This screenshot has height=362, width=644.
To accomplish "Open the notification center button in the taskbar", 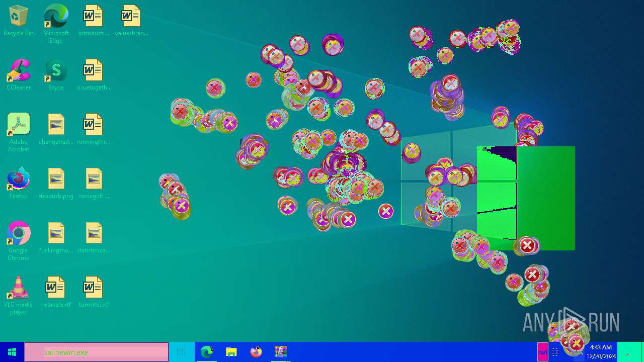I will point(627,352).
